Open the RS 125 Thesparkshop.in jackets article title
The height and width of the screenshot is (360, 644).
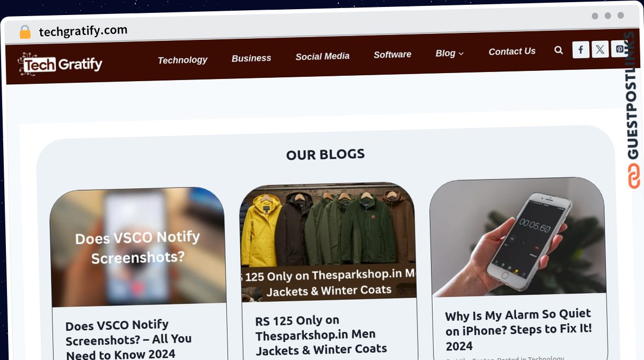(x=320, y=335)
